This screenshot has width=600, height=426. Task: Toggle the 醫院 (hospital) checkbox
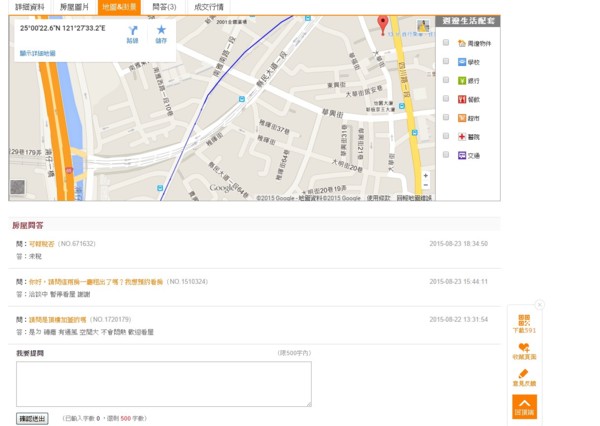click(446, 136)
